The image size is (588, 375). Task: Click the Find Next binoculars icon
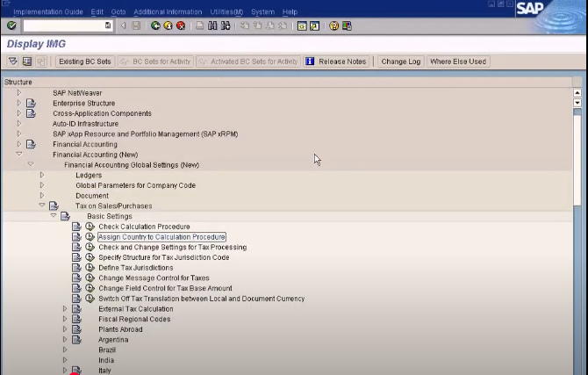click(x=226, y=25)
